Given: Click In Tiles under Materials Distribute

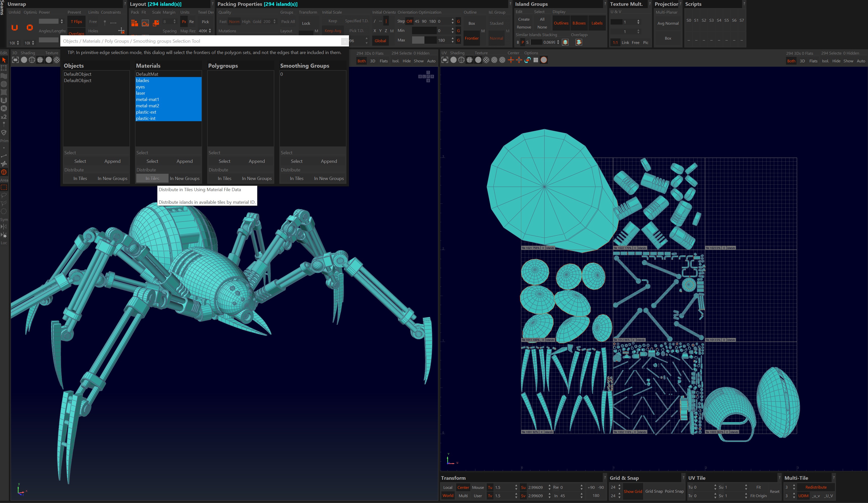Looking at the screenshot, I should pyautogui.click(x=152, y=179).
